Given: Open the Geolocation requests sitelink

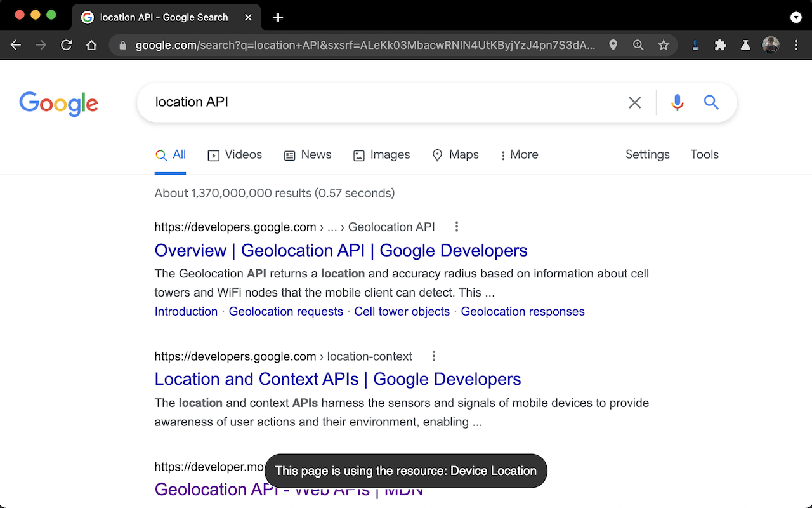Looking at the screenshot, I should [x=285, y=311].
